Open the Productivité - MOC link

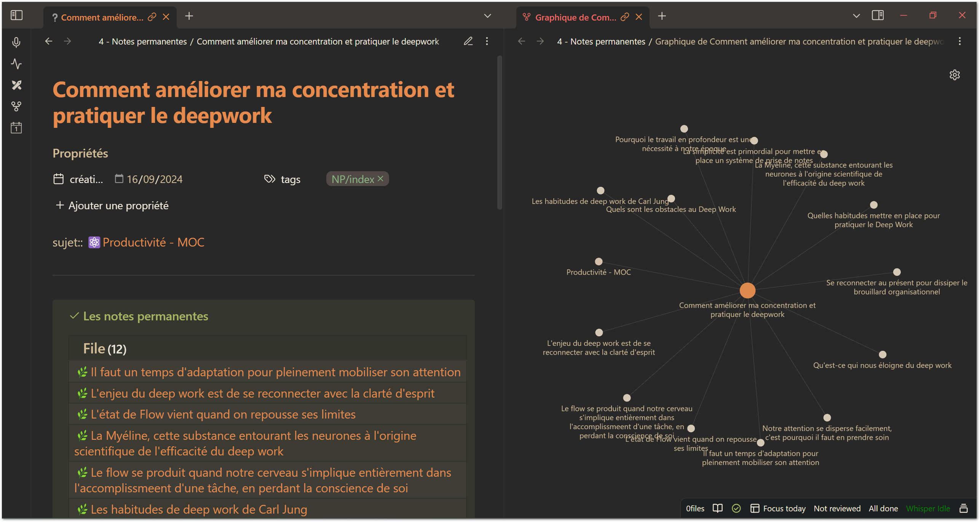tap(153, 242)
